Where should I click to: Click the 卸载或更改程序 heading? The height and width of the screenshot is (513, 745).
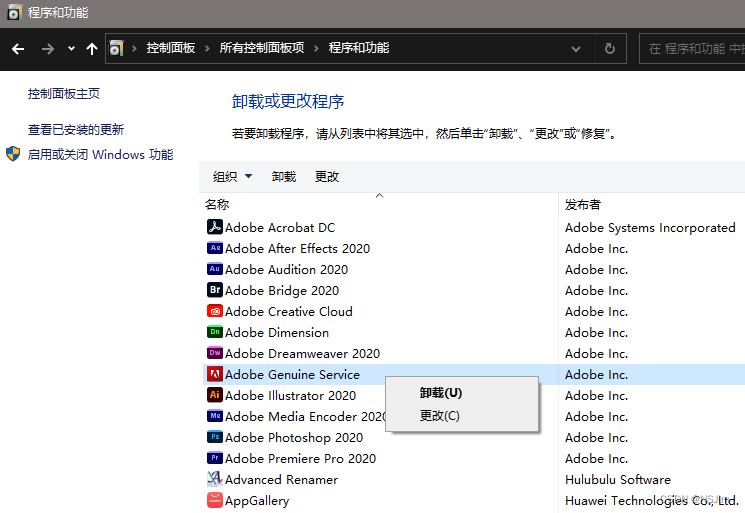coord(288,101)
